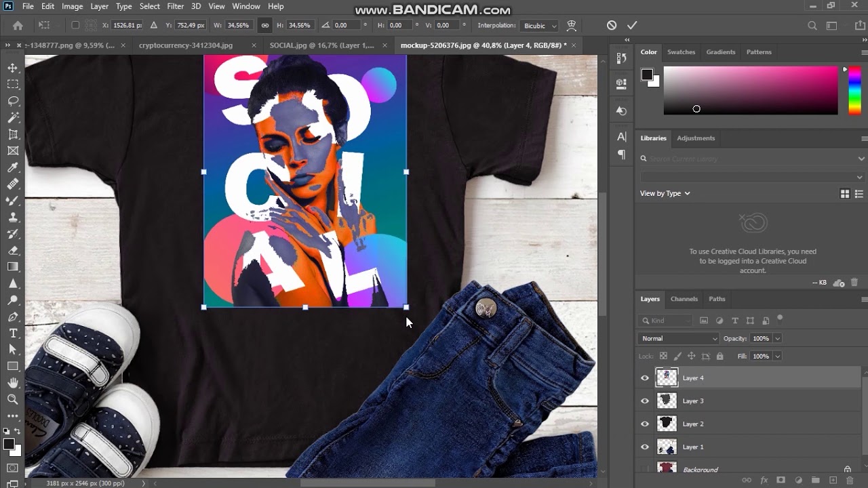The width and height of the screenshot is (868, 488).
Task: Toggle lock transparent pixels
Action: click(663, 356)
